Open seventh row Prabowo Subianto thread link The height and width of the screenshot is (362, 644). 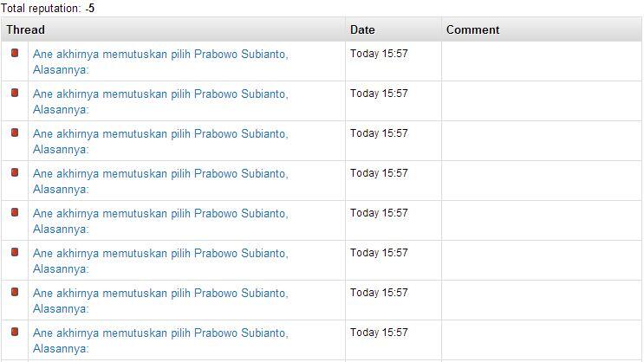click(x=160, y=301)
